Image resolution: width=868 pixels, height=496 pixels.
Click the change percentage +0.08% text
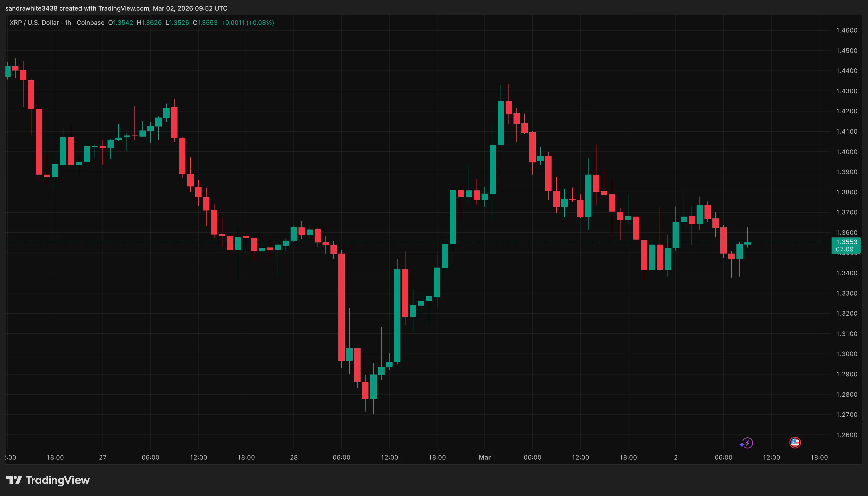coord(260,22)
